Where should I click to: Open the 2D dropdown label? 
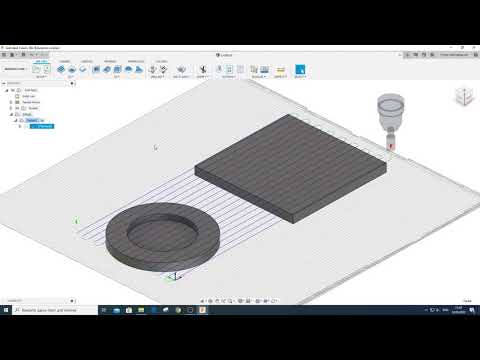point(71,77)
